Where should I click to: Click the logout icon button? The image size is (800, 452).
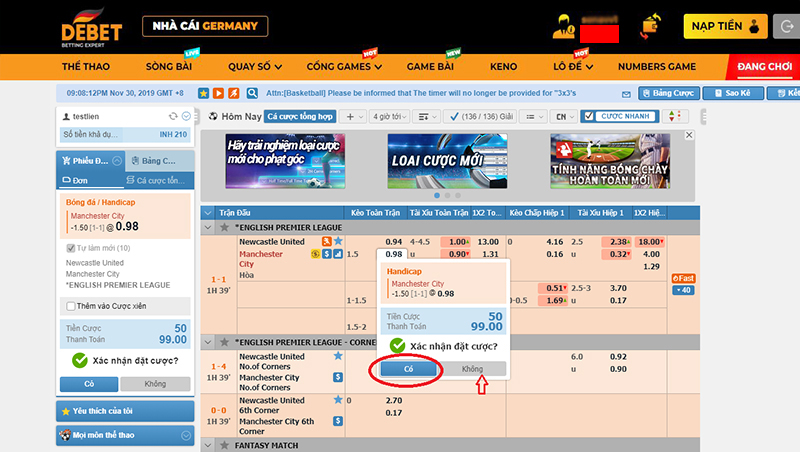coord(786,27)
